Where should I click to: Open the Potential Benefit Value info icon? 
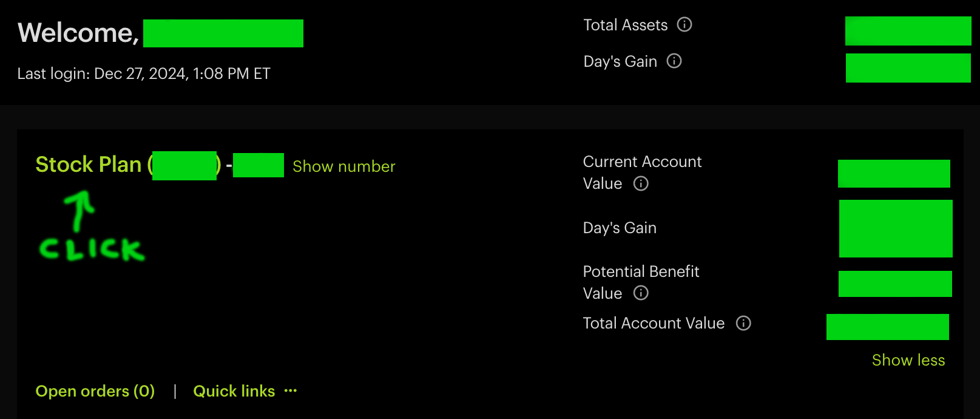click(641, 293)
